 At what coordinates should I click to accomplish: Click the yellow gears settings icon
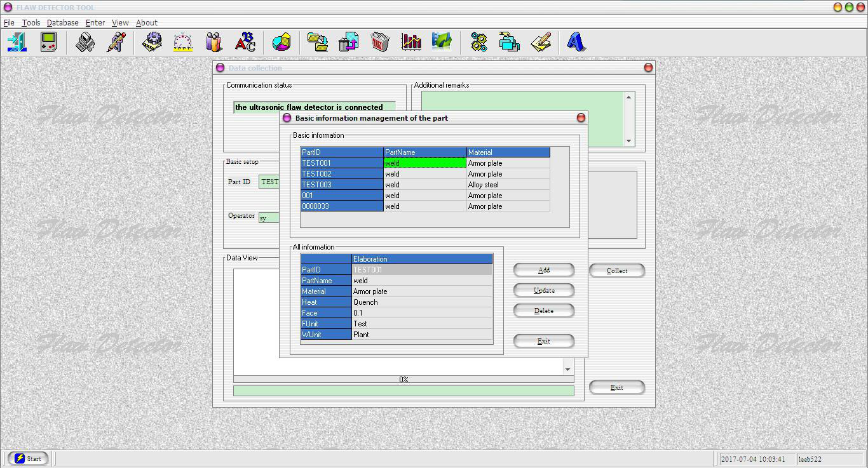pyautogui.click(x=478, y=43)
